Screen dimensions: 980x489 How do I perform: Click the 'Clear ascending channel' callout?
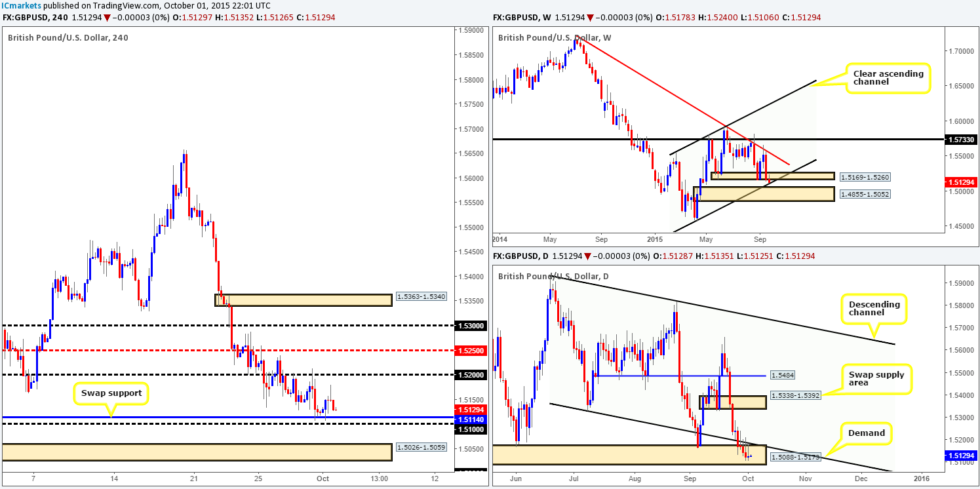tap(888, 79)
